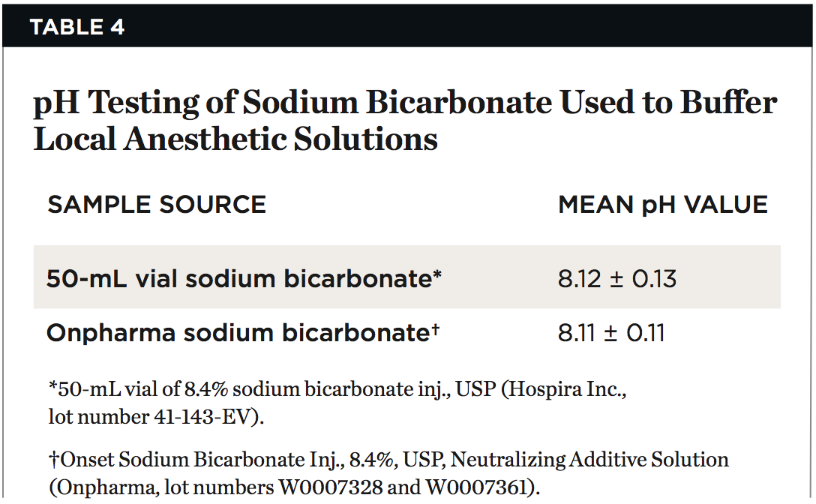Click the SAMPLE SOURCE column header

pyautogui.click(x=157, y=205)
